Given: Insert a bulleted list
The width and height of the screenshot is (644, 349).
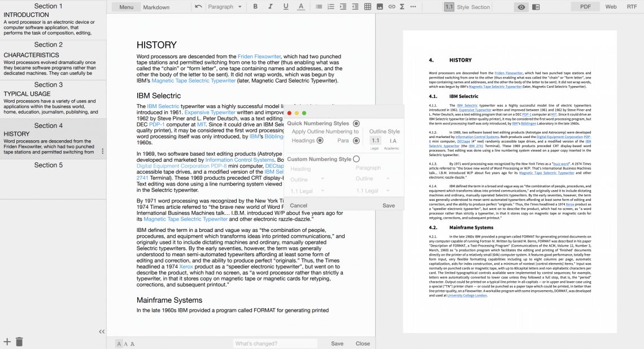Looking at the screenshot, I should pos(319,7).
